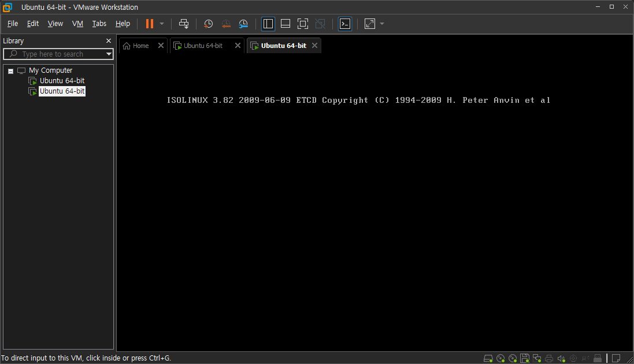Viewport: 634px width, 364px height.
Task: Open the Tabs menu
Action: (99, 24)
